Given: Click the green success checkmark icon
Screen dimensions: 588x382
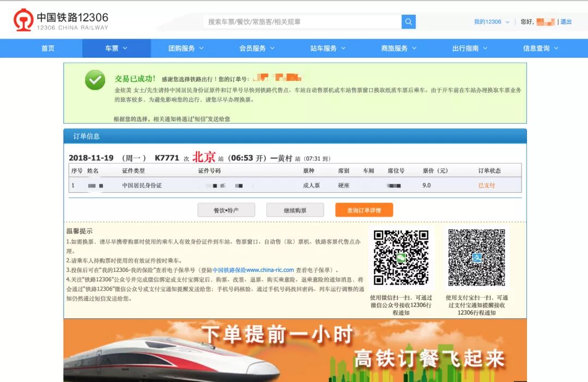Looking at the screenshot, I should [x=95, y=81].
